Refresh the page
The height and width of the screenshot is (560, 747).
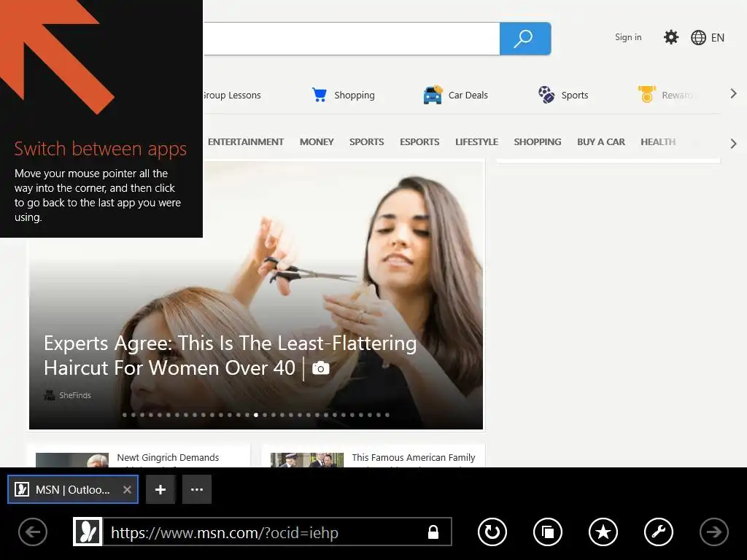coord(492,532)
